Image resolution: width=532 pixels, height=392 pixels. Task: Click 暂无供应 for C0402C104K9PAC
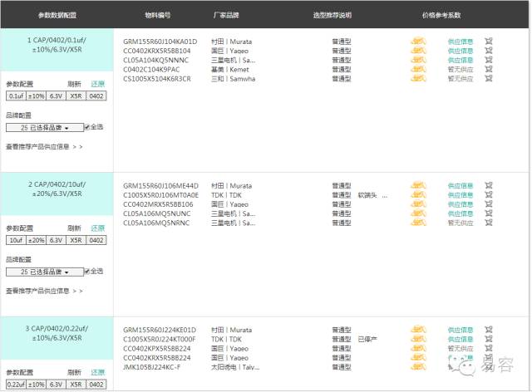click(461, 70)
